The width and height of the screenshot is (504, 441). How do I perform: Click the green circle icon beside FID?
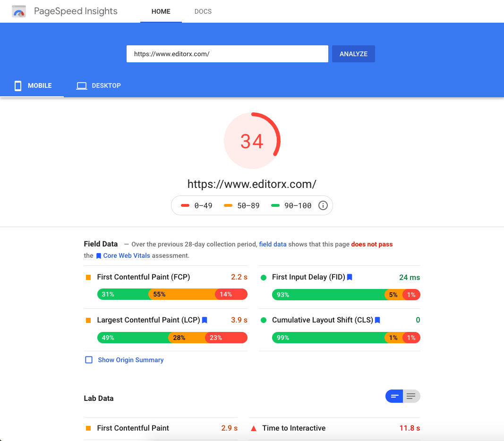pyautogui.click(x=264, y=278)
